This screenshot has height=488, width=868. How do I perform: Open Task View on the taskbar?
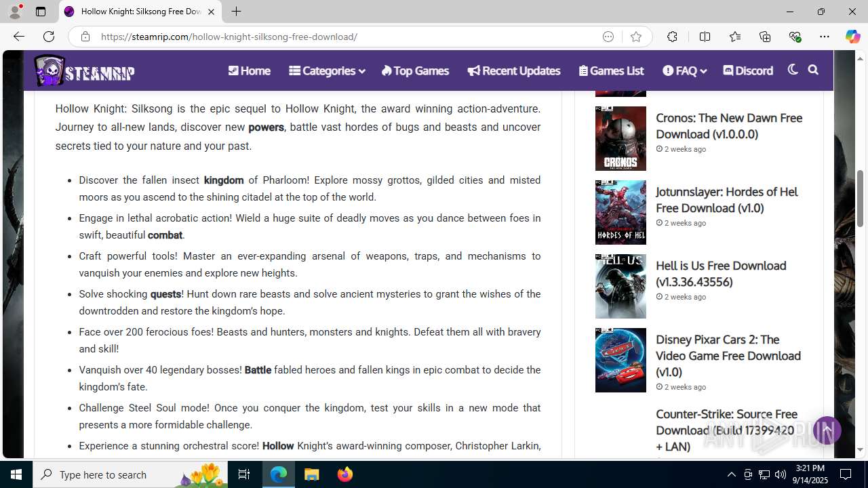(244, 474)
